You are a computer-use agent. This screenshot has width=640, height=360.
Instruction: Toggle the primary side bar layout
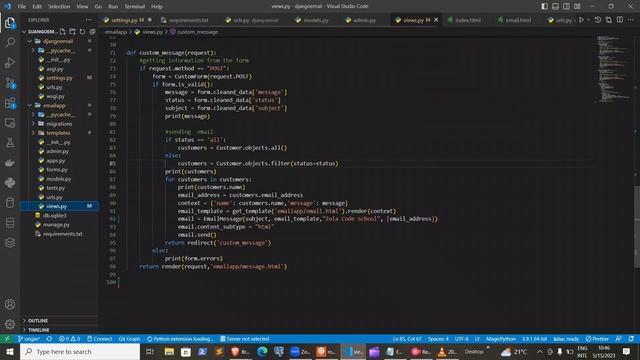[544, 6]
